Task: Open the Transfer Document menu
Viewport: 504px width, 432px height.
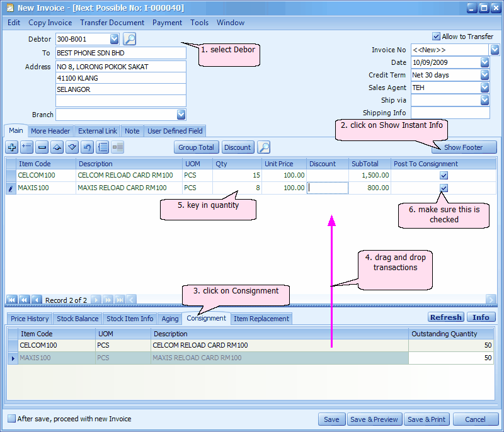Action: point(112,23)
